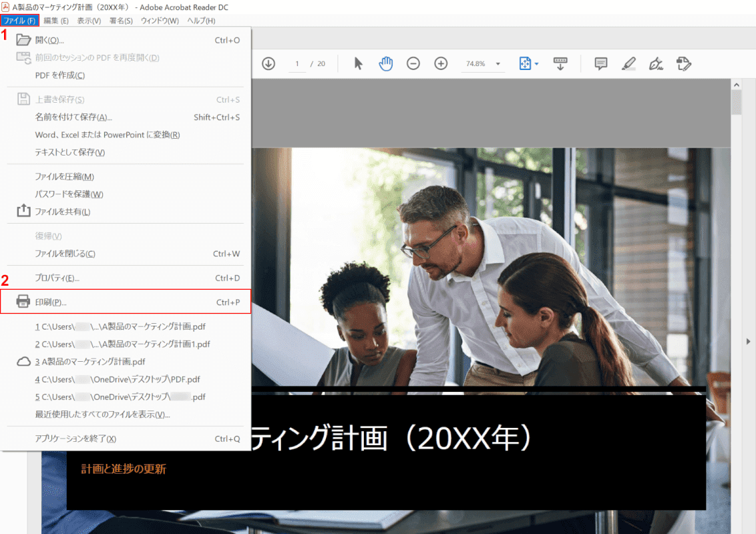Open the ヘルプ(H) menu

pyautogui.click(x=201, y=21)
